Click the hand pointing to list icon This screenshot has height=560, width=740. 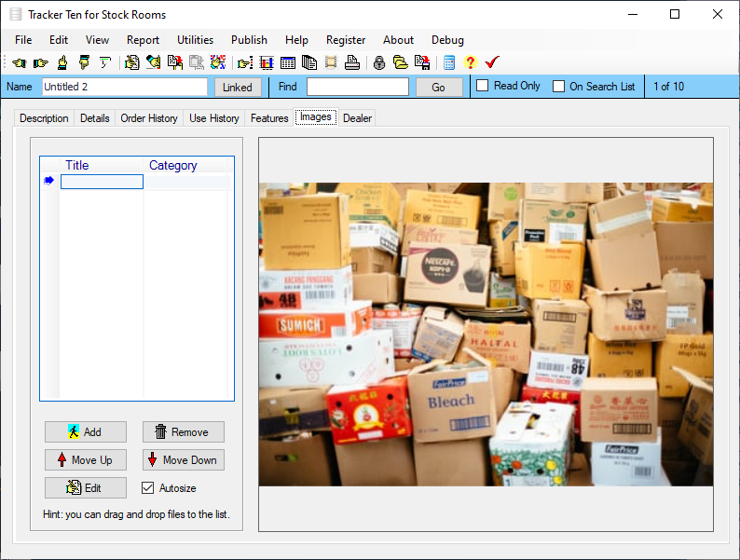[x=245, y=62]
